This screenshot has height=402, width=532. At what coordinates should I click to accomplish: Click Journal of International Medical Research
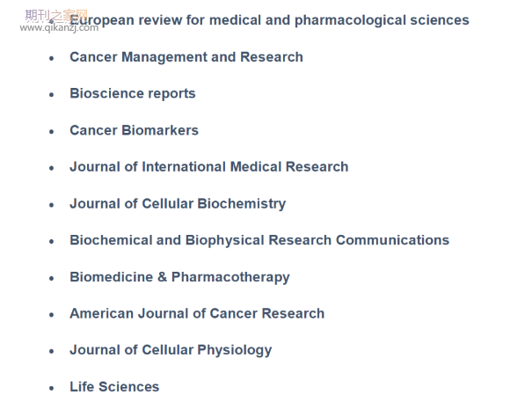209,167
